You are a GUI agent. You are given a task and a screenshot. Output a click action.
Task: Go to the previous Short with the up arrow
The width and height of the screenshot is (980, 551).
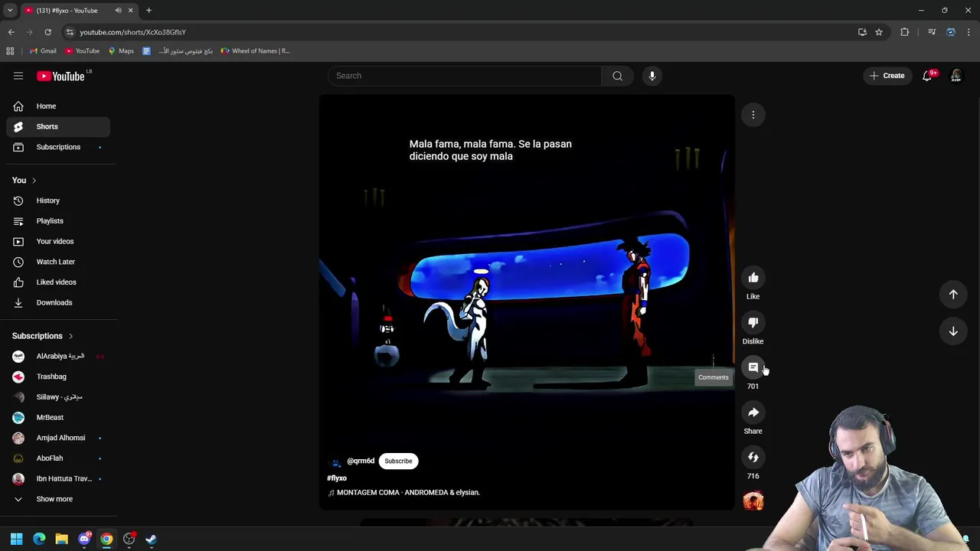953,295
